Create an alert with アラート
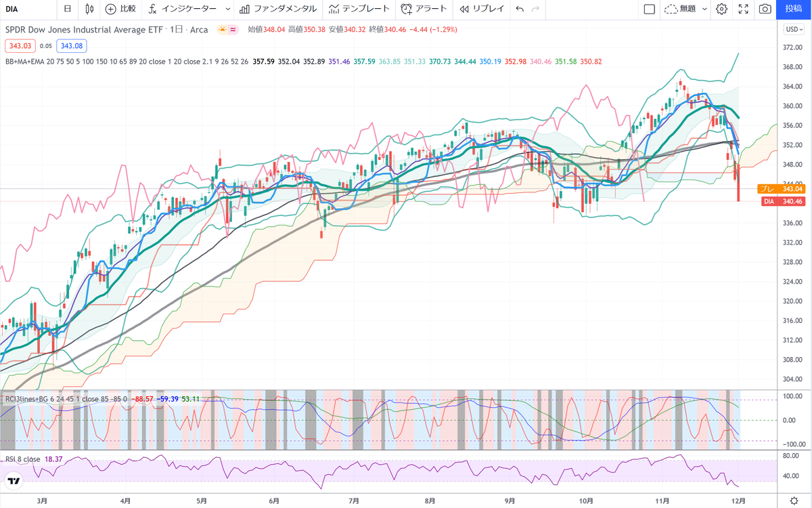Image resolution: width=812 pixels, height=508 pixels. 424,9
